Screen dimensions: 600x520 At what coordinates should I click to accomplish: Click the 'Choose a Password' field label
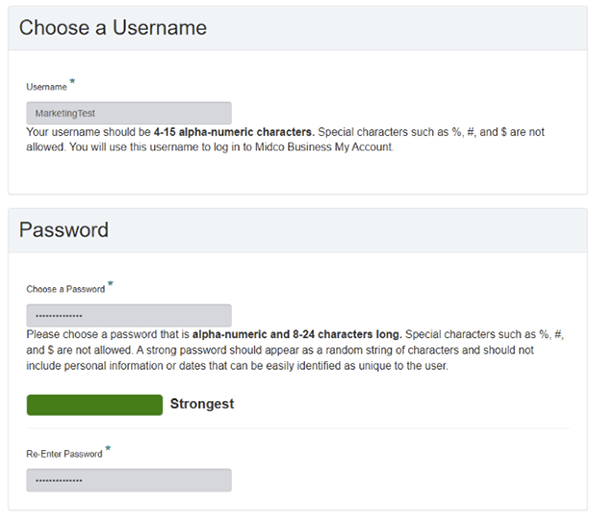(x=65, y=289)
